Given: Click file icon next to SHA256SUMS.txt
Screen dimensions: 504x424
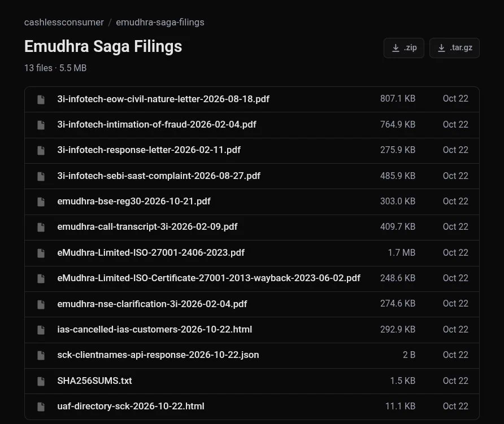Looking at the screenshot, I should [41, 381].
